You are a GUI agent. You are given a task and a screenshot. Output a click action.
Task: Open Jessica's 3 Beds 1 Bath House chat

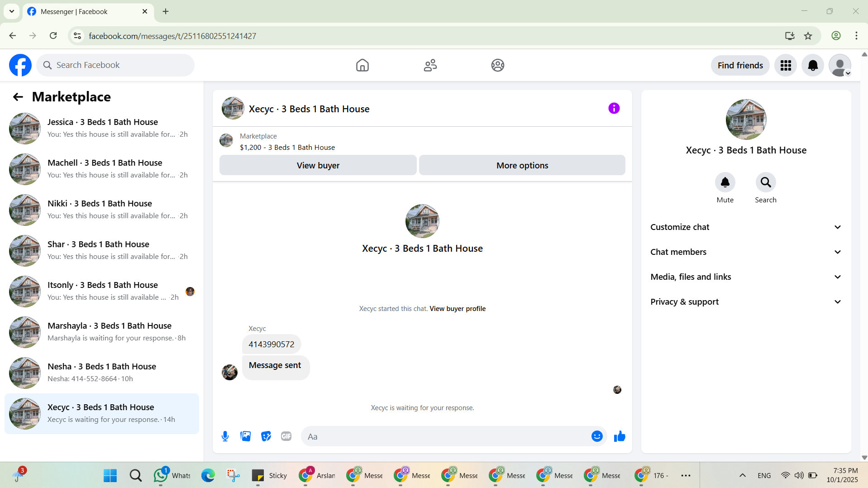click(102, 129)
